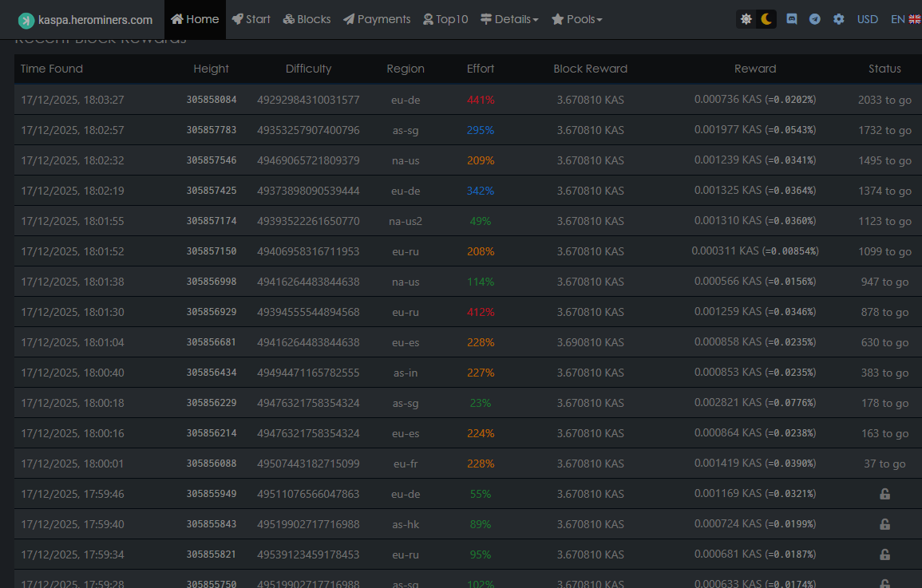Image resolution: width=922 pixels, height=588 pixels.
Task: Open block height 305856929
Action: [211, 312]
